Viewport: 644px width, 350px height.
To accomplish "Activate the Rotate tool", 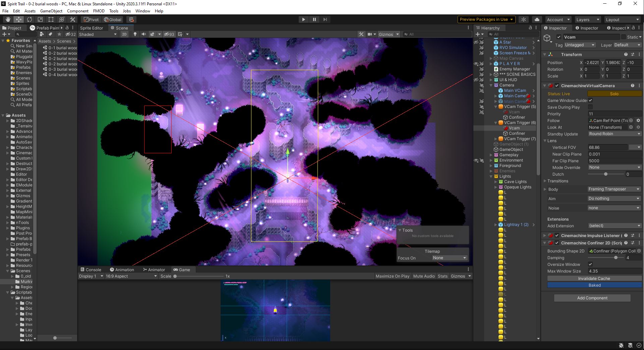I will [x=30, y=19].
